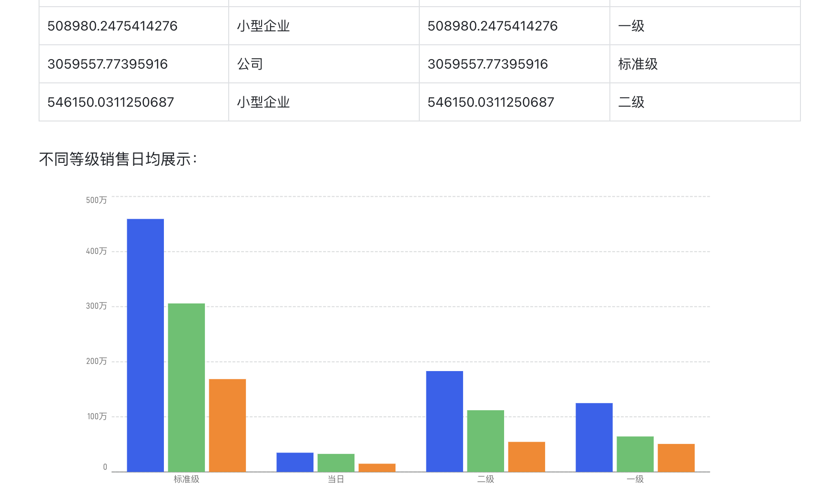Click orange bar for 当日
830x504 pixels.
(377, 468)
